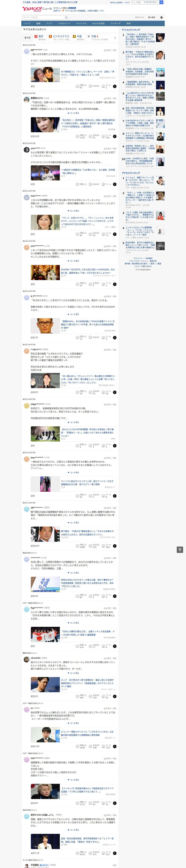
Task: Open the ランキング navigation menu
Action: click(115, 24)
